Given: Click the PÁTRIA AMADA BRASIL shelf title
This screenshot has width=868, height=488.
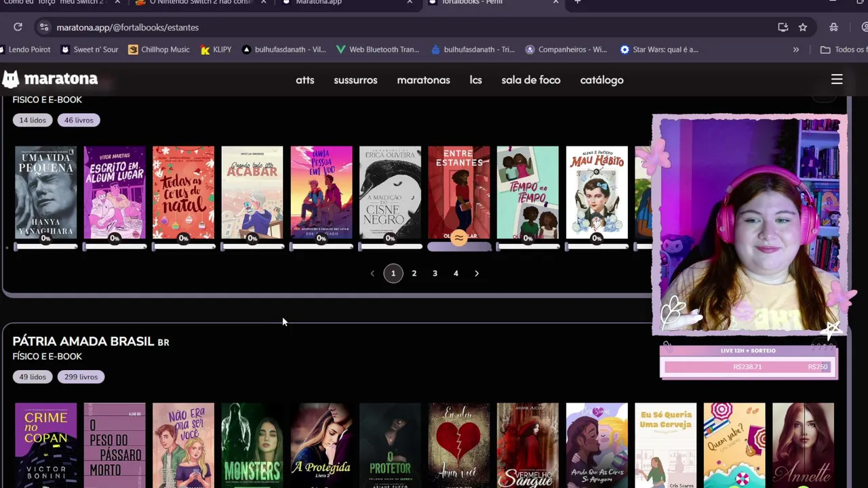Looking at the screenshot, I should pos(91,342).
